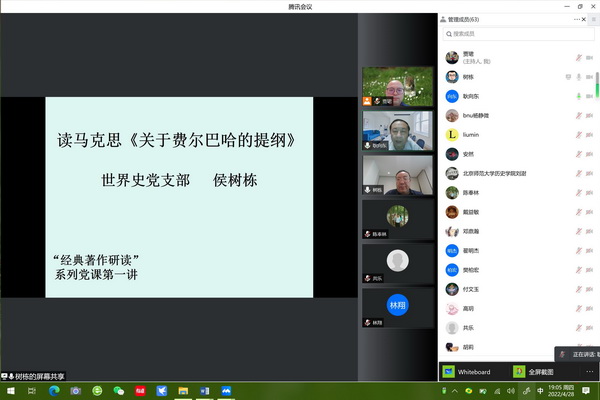
Task: Open Whiteboard tool
Action: (468, 371)
